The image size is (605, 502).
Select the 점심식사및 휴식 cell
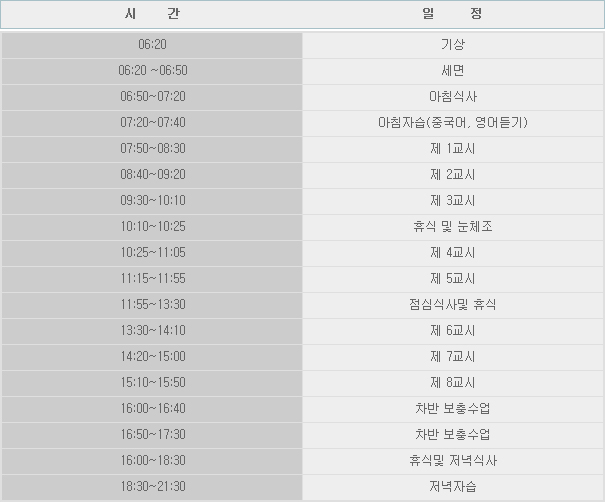click(452, 305)
